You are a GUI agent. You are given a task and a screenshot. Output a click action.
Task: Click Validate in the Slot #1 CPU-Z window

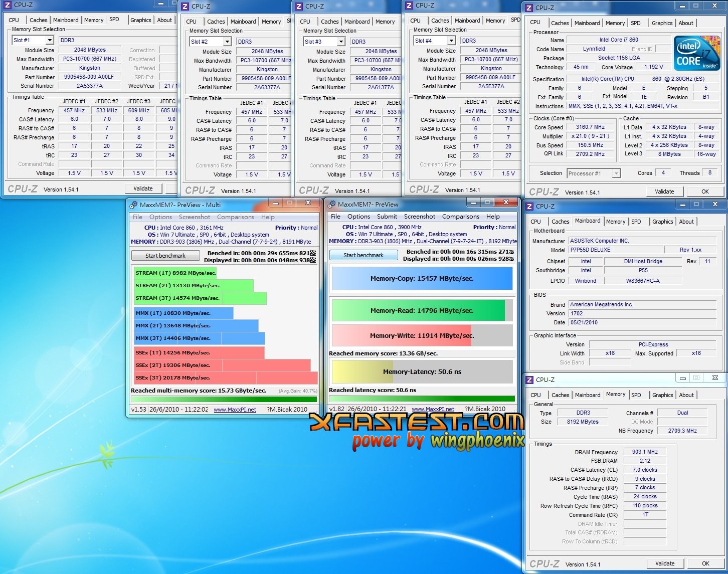[x=143, y=188]
